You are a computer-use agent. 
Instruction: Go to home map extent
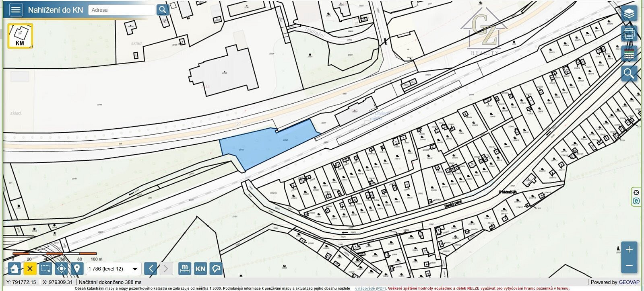point(14,268)
